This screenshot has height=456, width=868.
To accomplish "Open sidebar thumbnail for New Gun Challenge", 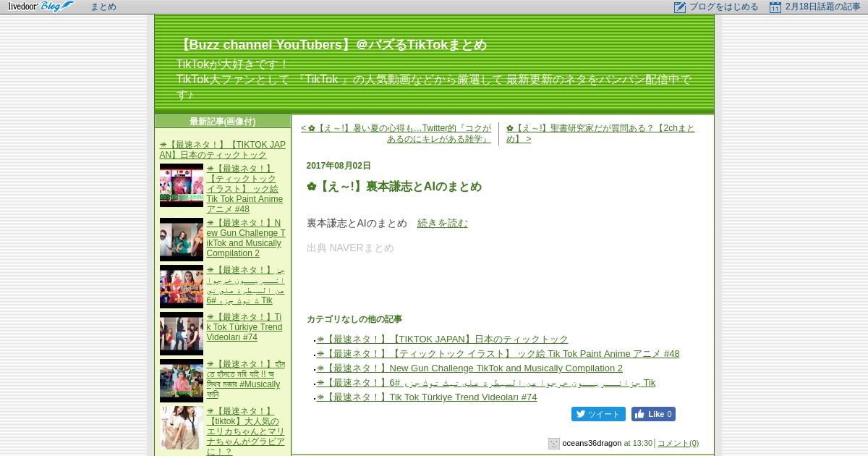I will (x=182, y=240).
